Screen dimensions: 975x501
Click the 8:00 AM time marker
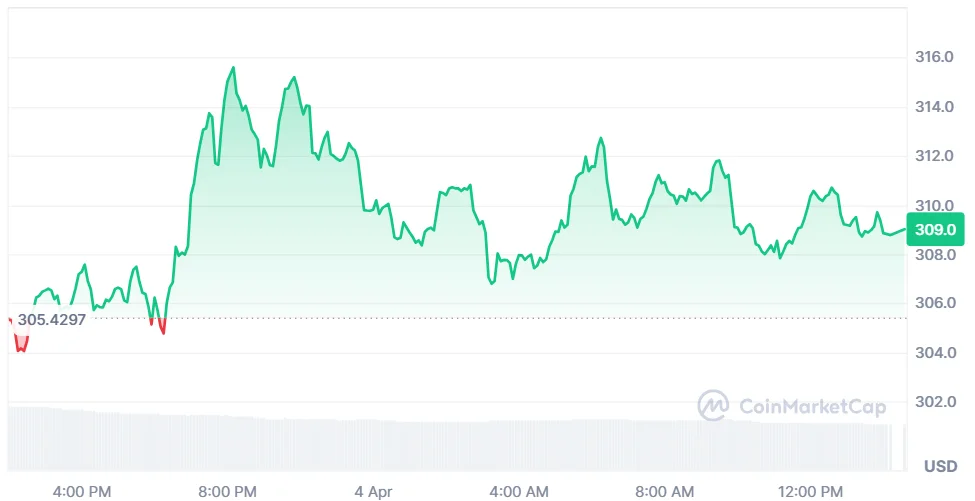(666, 491)
